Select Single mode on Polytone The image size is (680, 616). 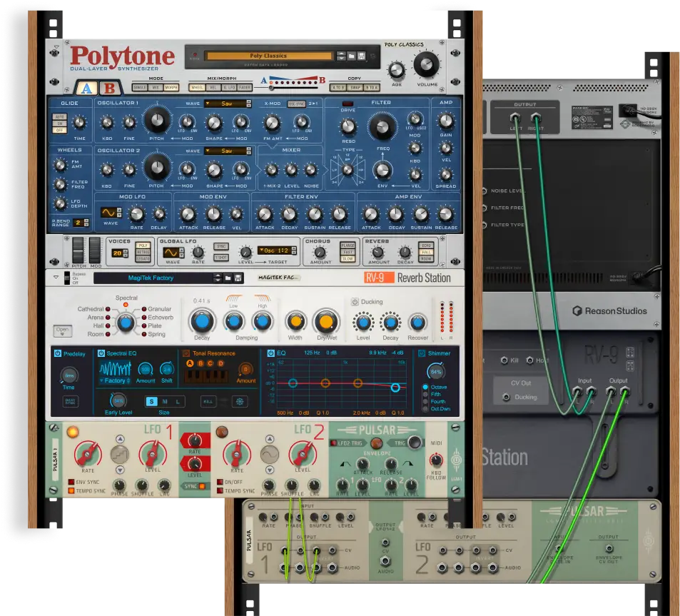[x=140, y=87]
